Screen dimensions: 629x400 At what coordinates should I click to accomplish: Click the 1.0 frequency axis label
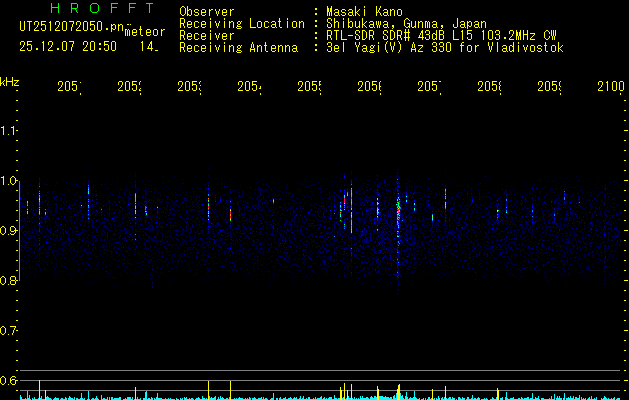tap(8, 181)
